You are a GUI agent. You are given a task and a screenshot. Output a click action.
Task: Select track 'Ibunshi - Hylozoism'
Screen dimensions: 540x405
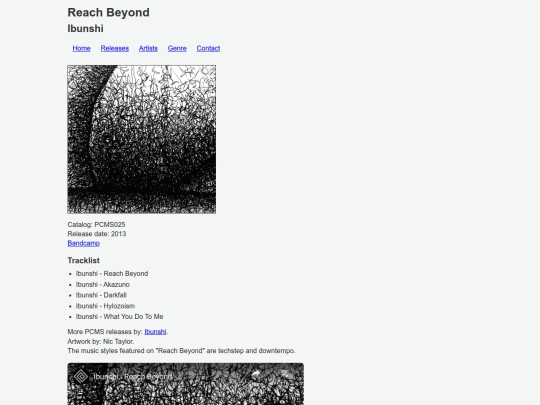105,306
